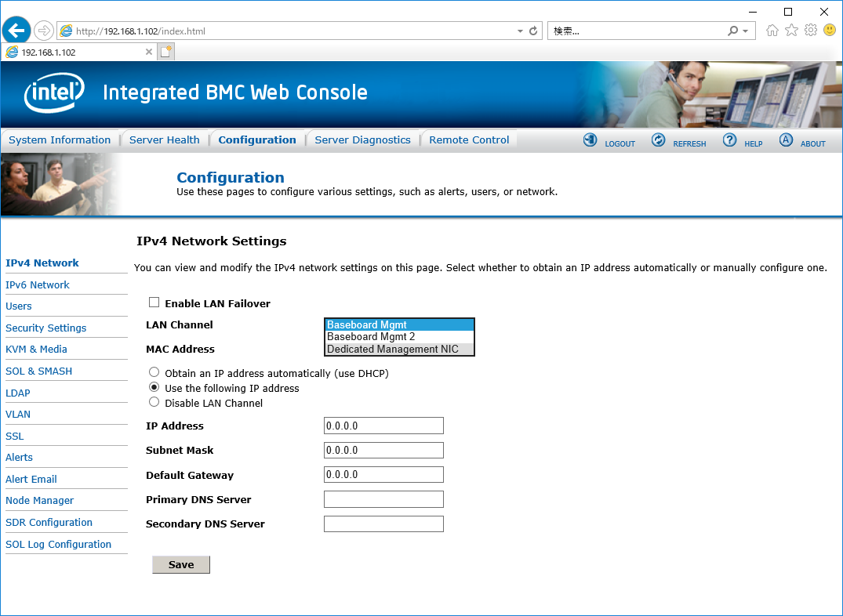Click the Logout icon
843x616 pixels.
[x=590, y=140]
